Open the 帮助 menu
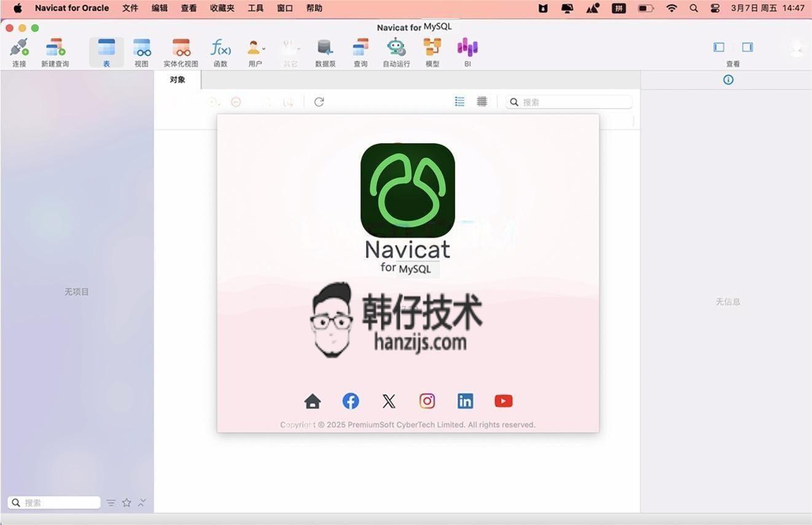 pyautogui.click(x=314, y=9)
